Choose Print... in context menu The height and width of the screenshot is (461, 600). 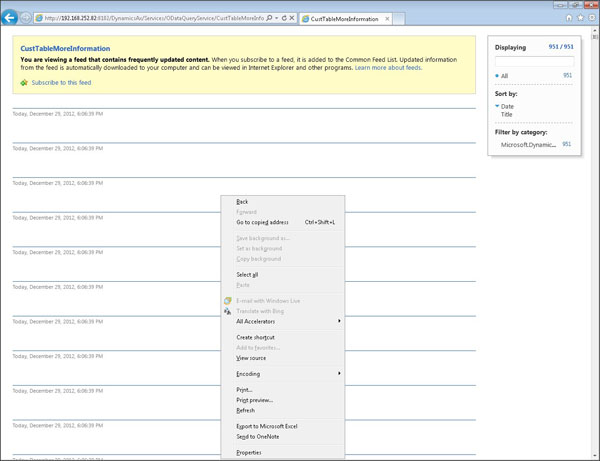[x=283, y=390]
